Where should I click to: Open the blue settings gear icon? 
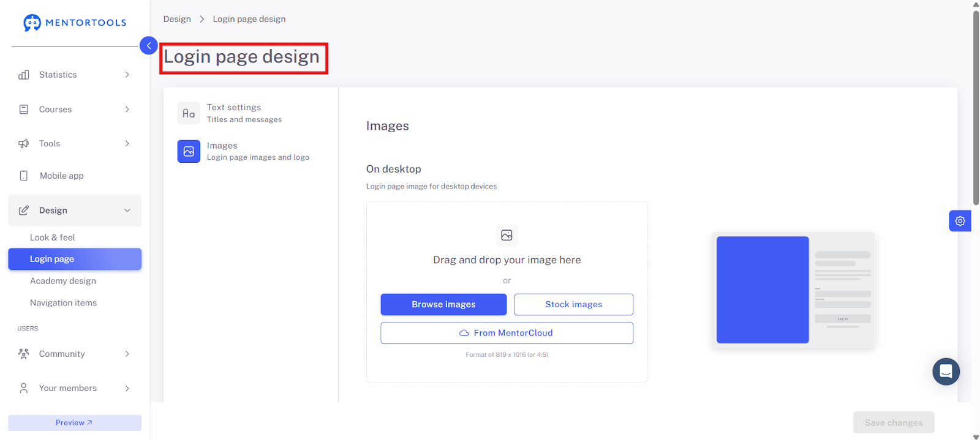(x=960, y=221)
